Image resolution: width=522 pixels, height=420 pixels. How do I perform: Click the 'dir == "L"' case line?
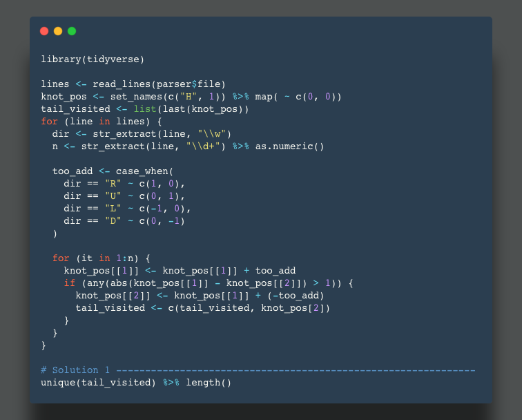click(x=127, y=209)
